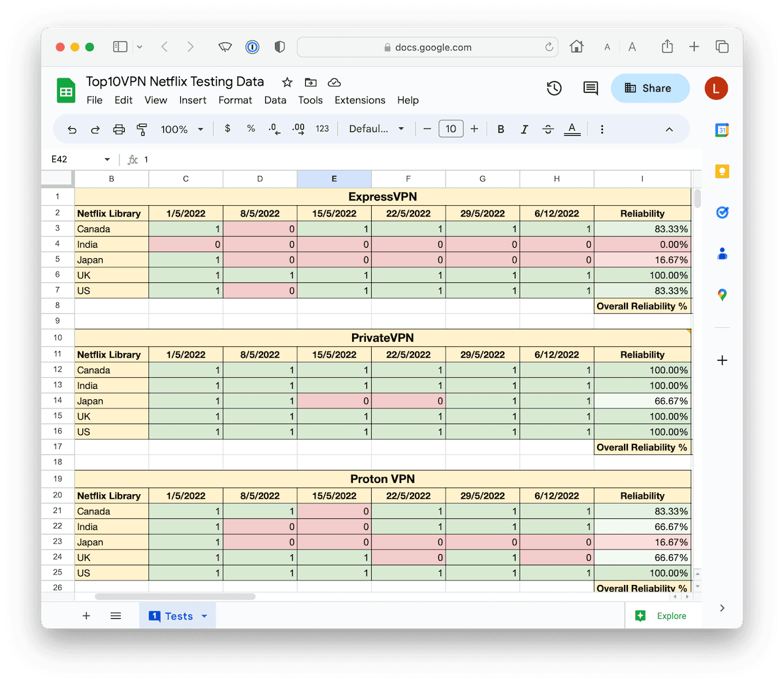The height and width of the screenshot is (683, 784).
Task: Open the Extensions menu
Action: click(360, 100)
